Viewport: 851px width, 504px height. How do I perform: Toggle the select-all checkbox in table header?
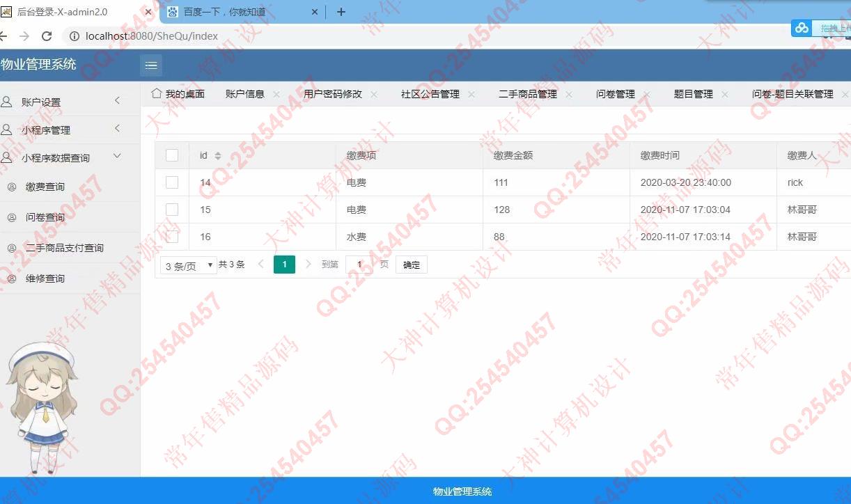tap(172, 155)
